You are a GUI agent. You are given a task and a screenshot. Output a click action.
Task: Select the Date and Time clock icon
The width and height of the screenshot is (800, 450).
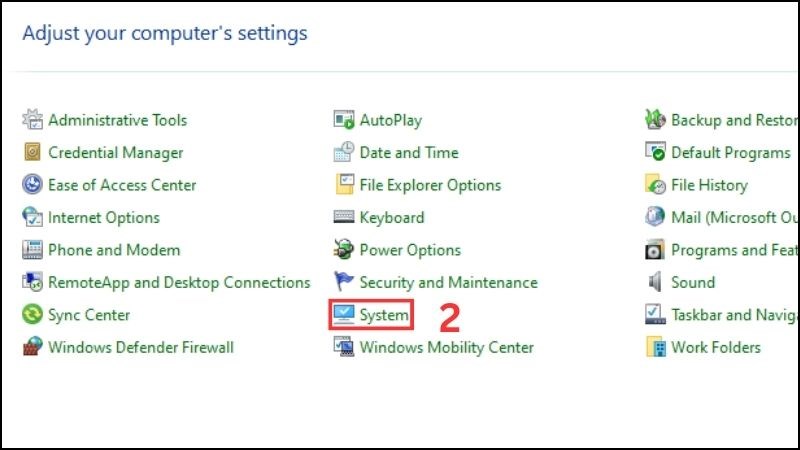(x=344, y=152)
